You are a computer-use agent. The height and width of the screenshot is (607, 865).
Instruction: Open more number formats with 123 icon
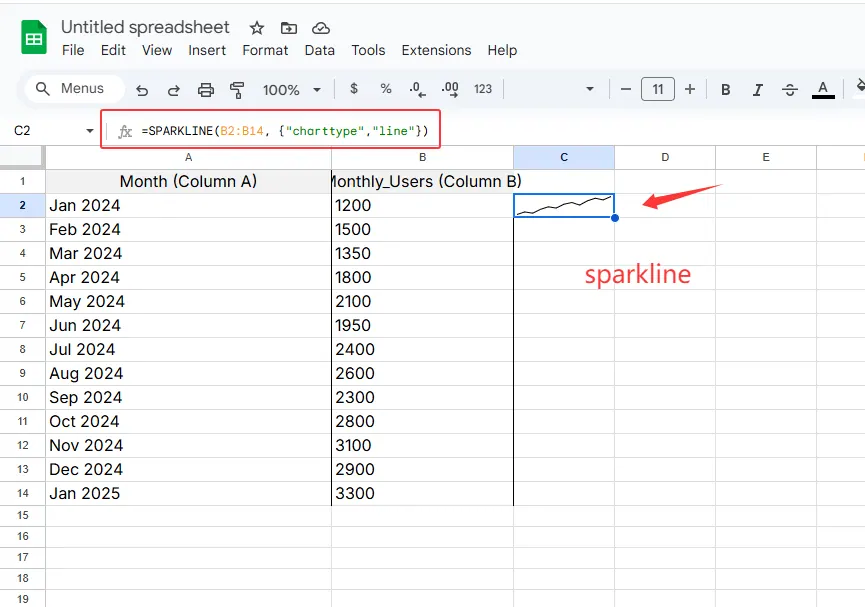click(481, 89)
